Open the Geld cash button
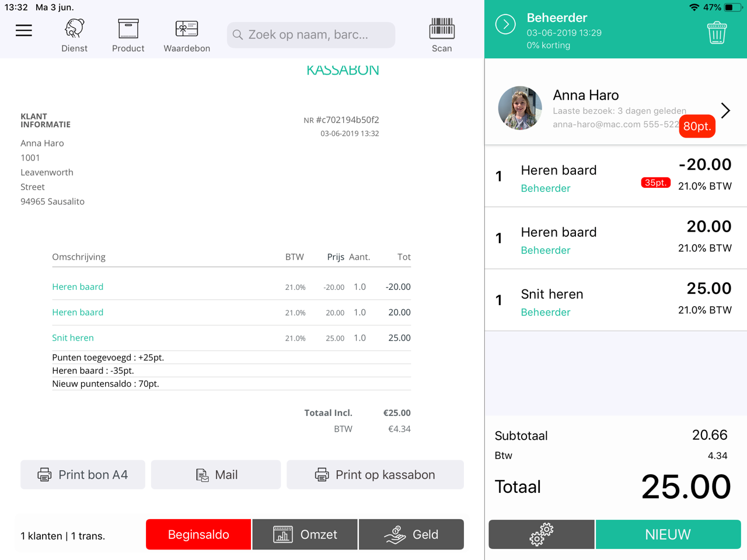This screenshot has height=560, width=747. coord(411,534)
